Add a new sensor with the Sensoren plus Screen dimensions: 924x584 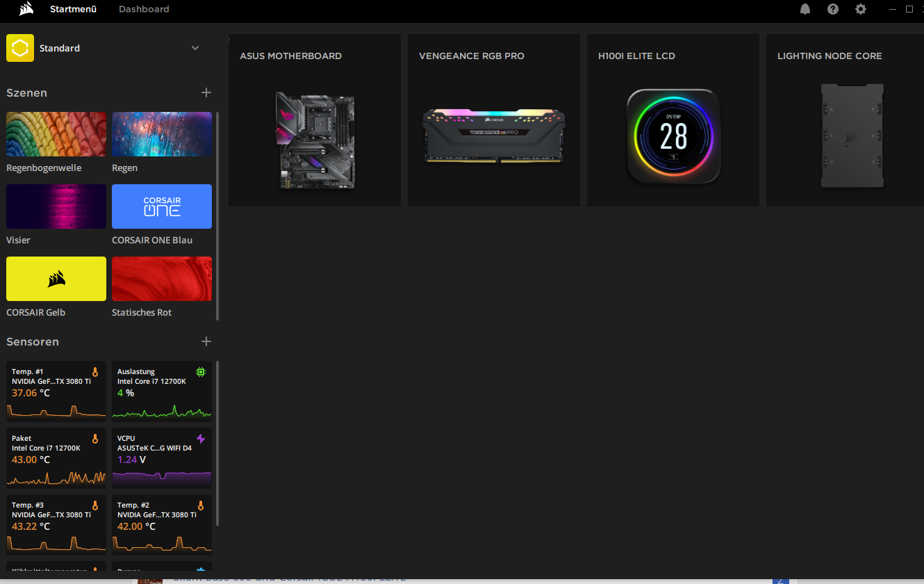[206, 341]
